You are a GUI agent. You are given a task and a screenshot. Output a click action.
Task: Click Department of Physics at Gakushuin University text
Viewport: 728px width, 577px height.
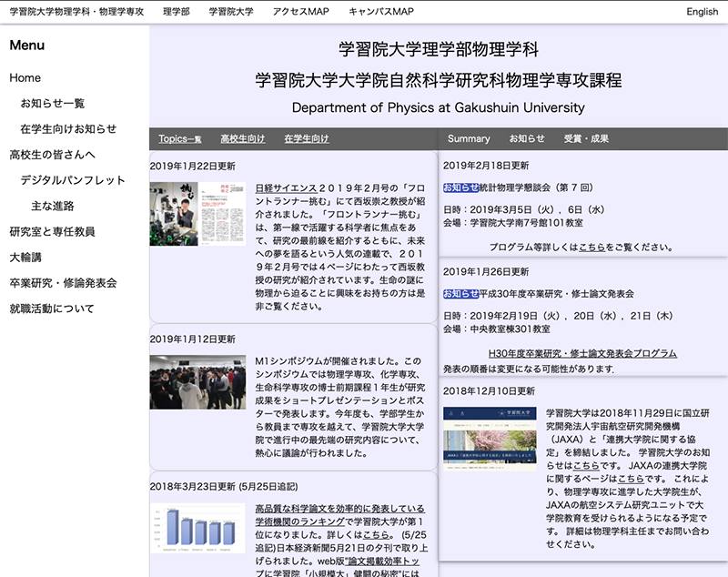[439, 107]
